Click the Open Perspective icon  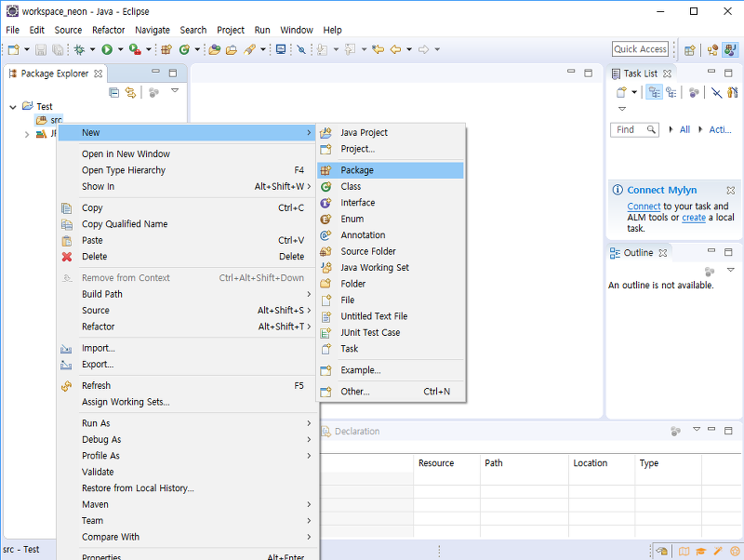[690, 50]
